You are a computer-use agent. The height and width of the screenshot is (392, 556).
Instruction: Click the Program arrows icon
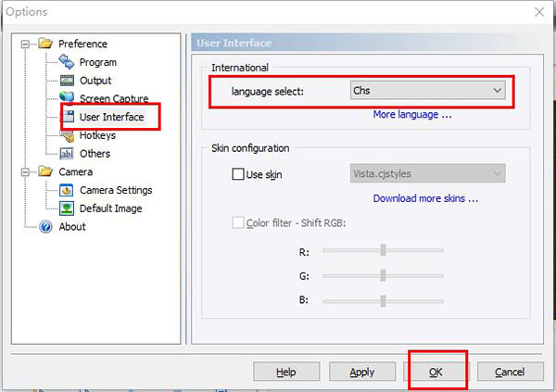click(67, 62)
